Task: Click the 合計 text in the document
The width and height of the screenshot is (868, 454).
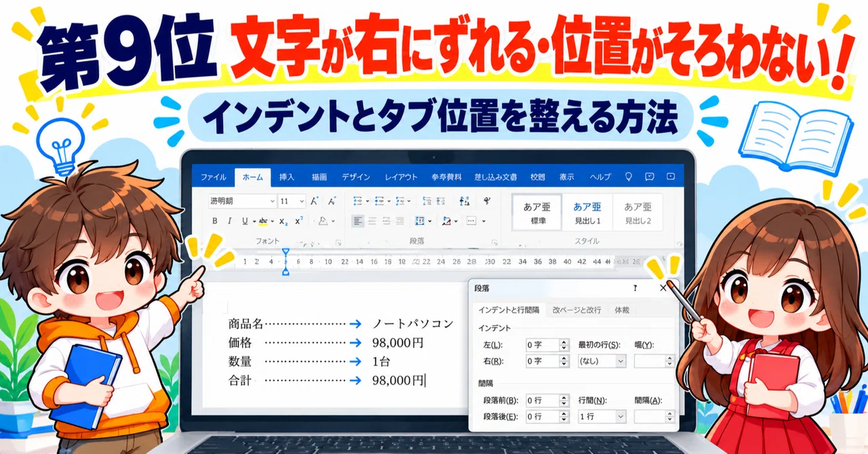Action: [240, 381]
